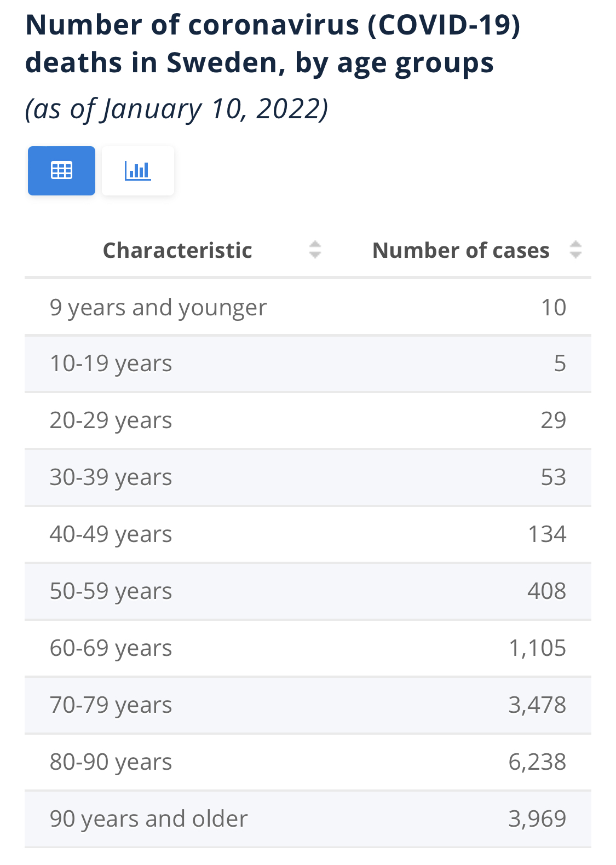Viewport: 616px width, 865px height.
Task: Click the Number of cases header
Action: [x=460, y=250]
